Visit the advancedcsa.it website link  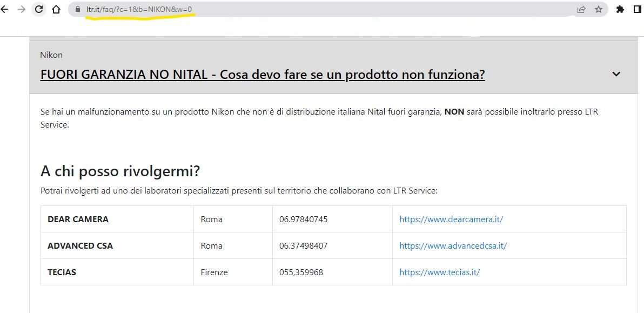453,245
